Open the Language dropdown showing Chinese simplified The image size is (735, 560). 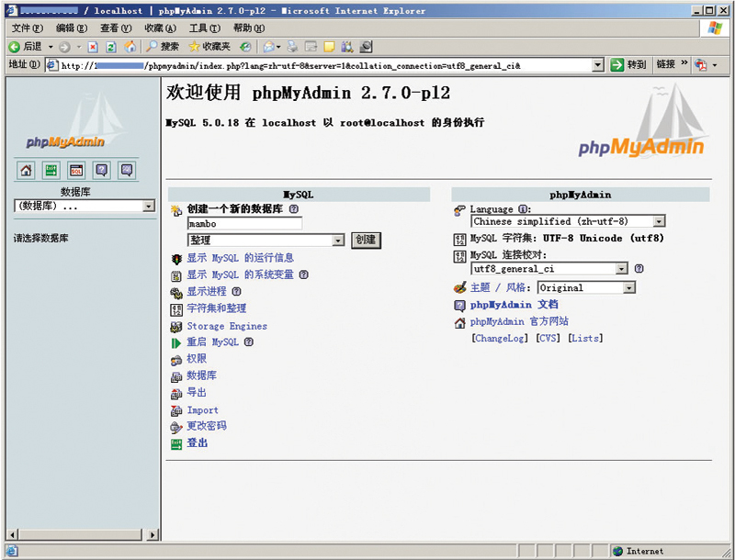pos(568,221)
